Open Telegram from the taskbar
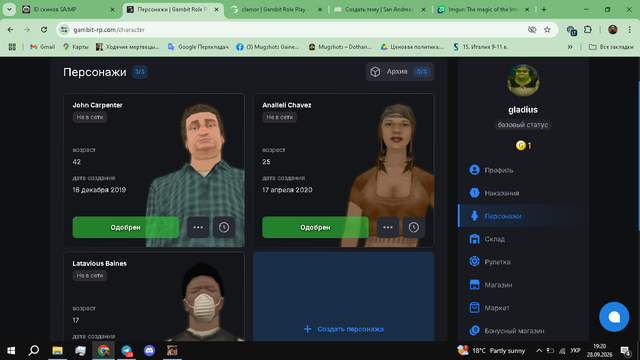Screen dimensions: 640x360 point(127,351)
